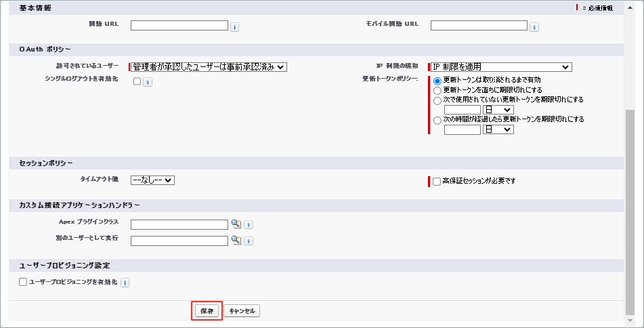The image size is (644, 328).
Task: Select 更新トークンを直ちに期限切れにする radio button
Action: tap(437, 90)
